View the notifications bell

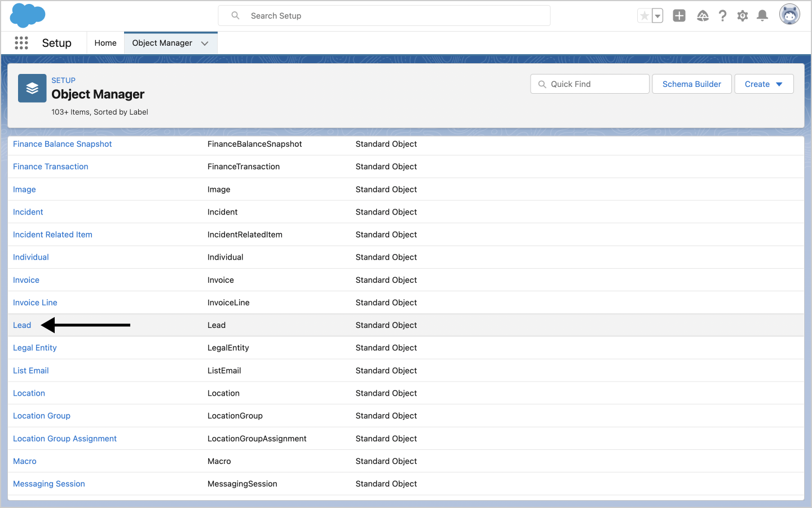point(762,16)
